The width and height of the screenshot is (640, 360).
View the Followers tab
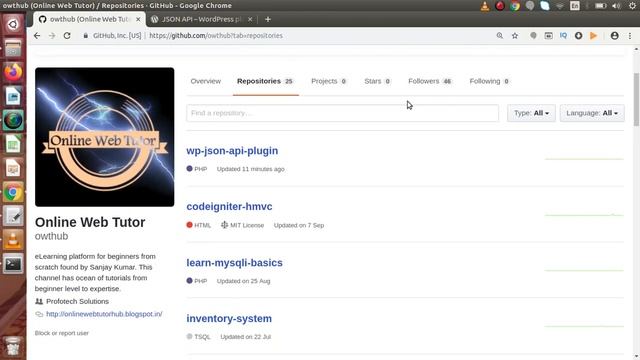tap(430, 81)
